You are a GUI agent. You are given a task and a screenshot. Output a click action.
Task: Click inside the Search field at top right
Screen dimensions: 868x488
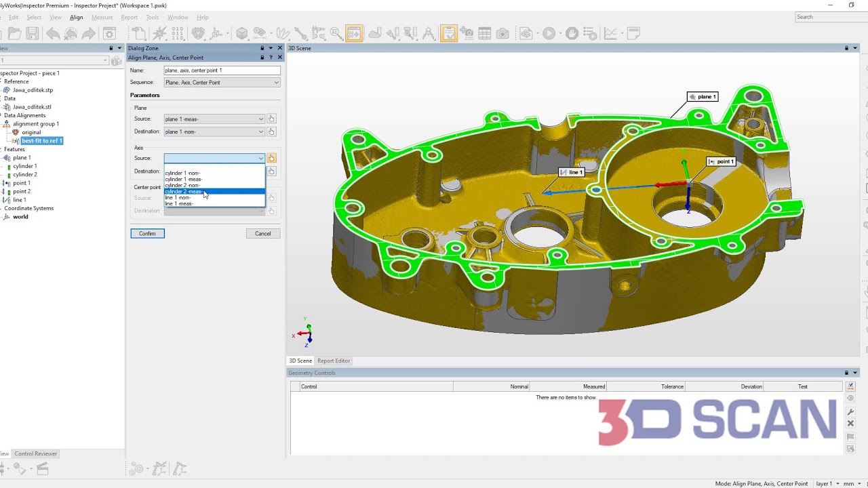[827, 17]
